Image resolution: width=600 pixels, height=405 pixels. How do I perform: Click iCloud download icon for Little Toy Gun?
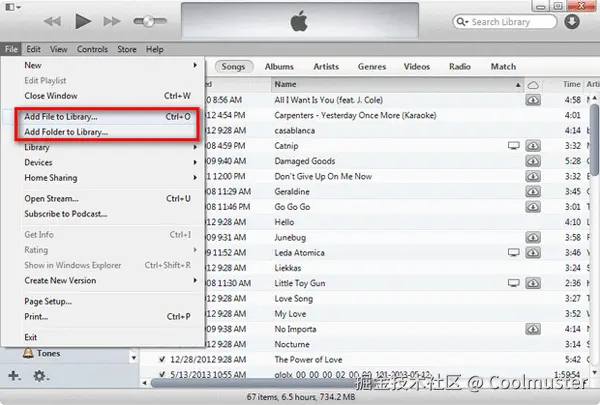[x=533, y=283]
